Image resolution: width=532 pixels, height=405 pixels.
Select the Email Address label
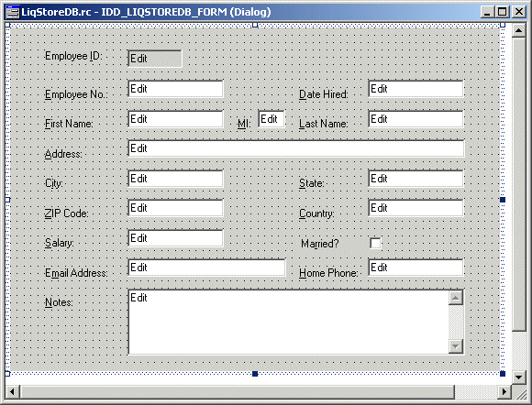pyautogui.click(x=76, y=273)
